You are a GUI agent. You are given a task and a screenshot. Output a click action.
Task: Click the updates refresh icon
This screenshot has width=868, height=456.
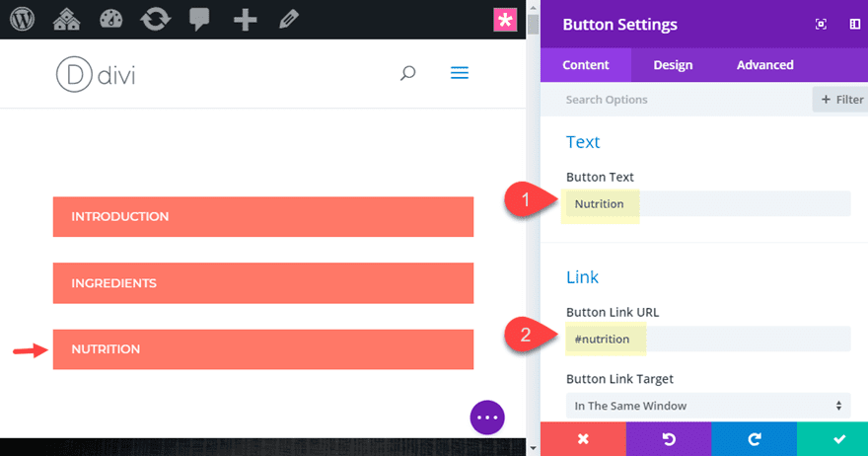coord(155,19)
